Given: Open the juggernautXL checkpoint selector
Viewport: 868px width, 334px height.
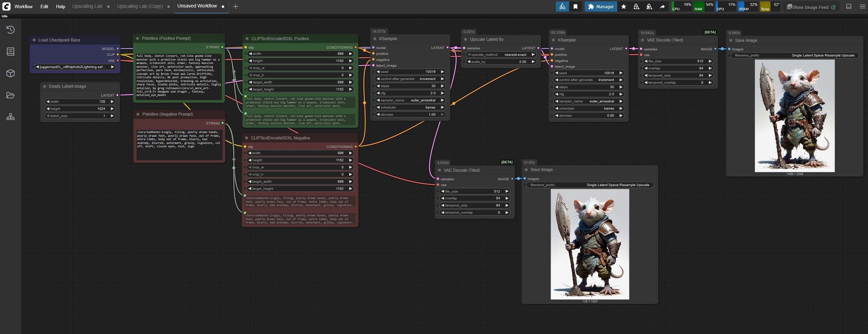Looking at the screenshot, I should 73,67.
